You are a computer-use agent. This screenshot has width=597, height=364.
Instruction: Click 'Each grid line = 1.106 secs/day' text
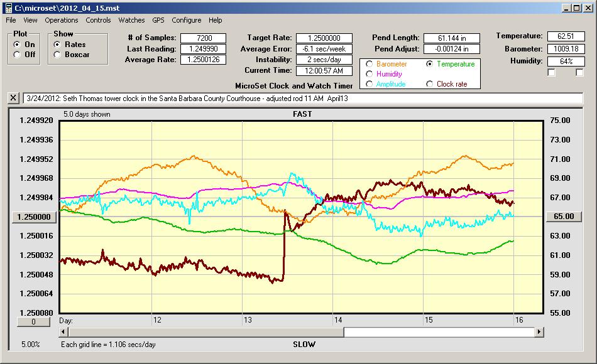pos(108,345)
